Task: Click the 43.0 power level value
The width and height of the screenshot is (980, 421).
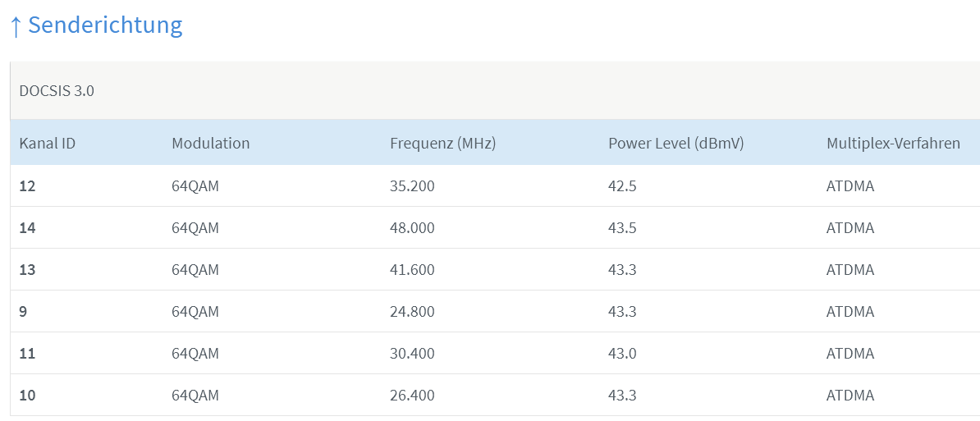Action: click(622, 354)
